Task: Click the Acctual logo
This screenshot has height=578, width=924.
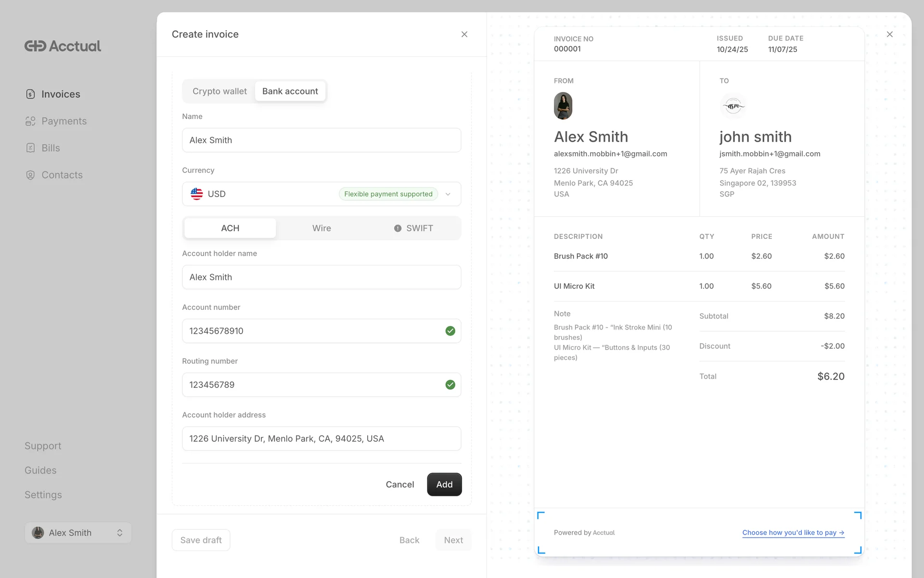Action: [63, 46]
